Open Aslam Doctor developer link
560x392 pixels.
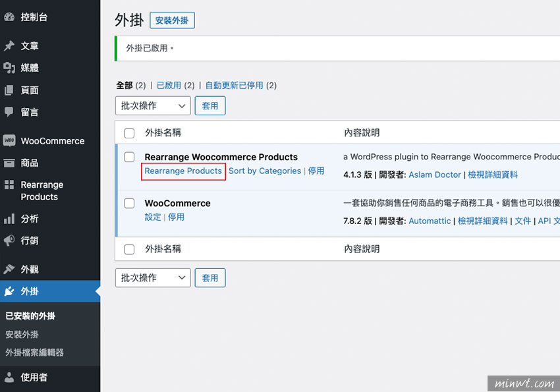pyautogui.click(x=435, y=175)
